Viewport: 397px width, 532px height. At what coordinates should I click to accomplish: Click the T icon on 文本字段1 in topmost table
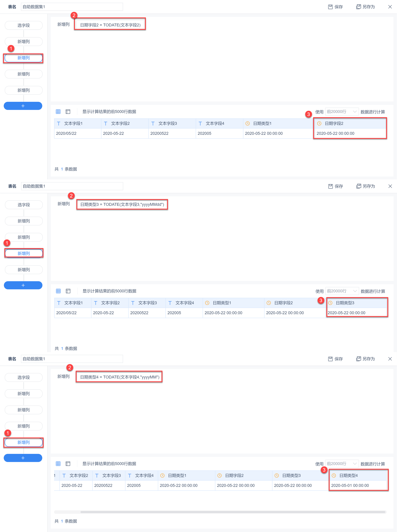[x=59, y=123]
